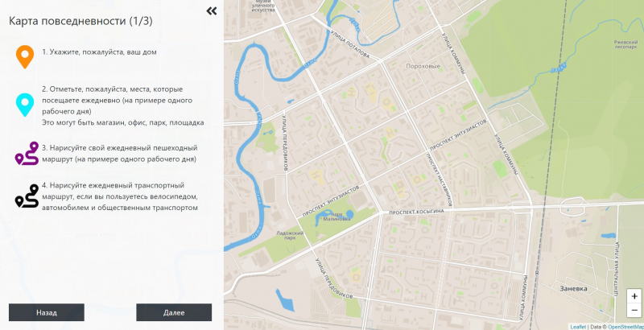The image size is (644, 330).
Task: Zoom in the map with plus button
Action: [634, 296]
